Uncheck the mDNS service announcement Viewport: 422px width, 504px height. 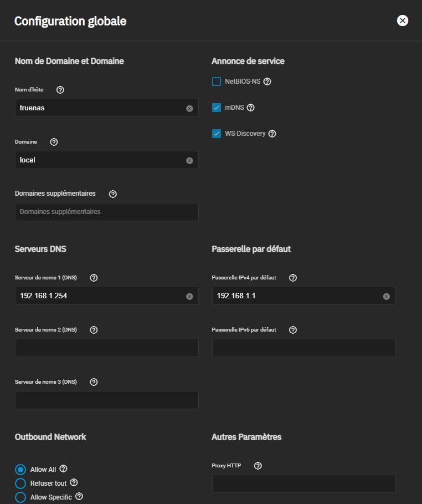tap(217, 108)
